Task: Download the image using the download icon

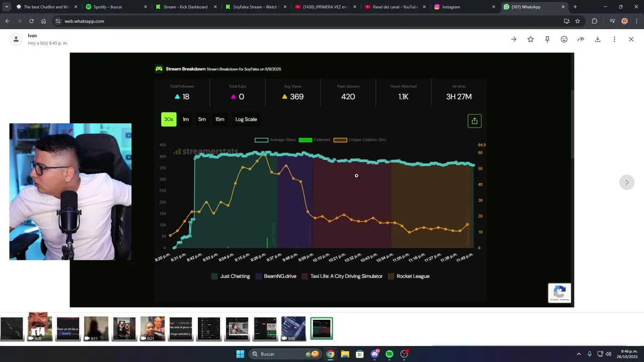Action: coord(598,39)
